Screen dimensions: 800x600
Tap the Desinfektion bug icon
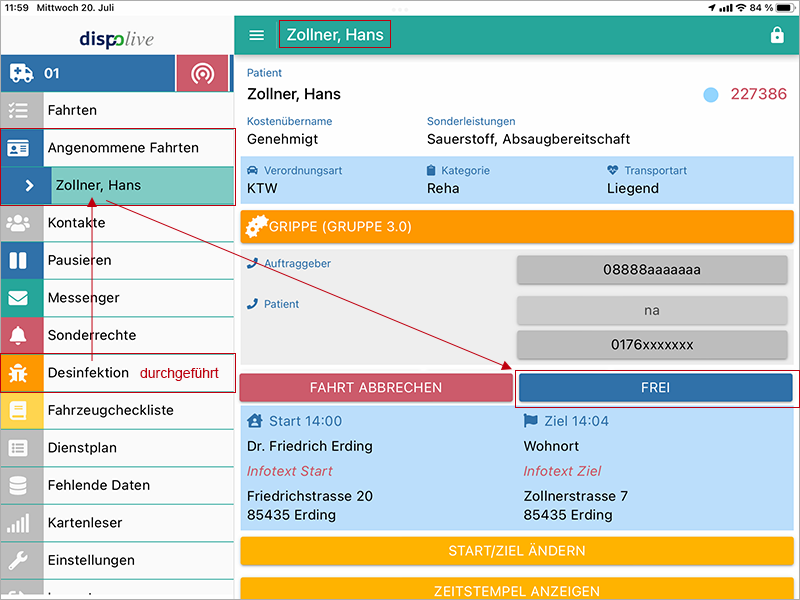[18, 373]
